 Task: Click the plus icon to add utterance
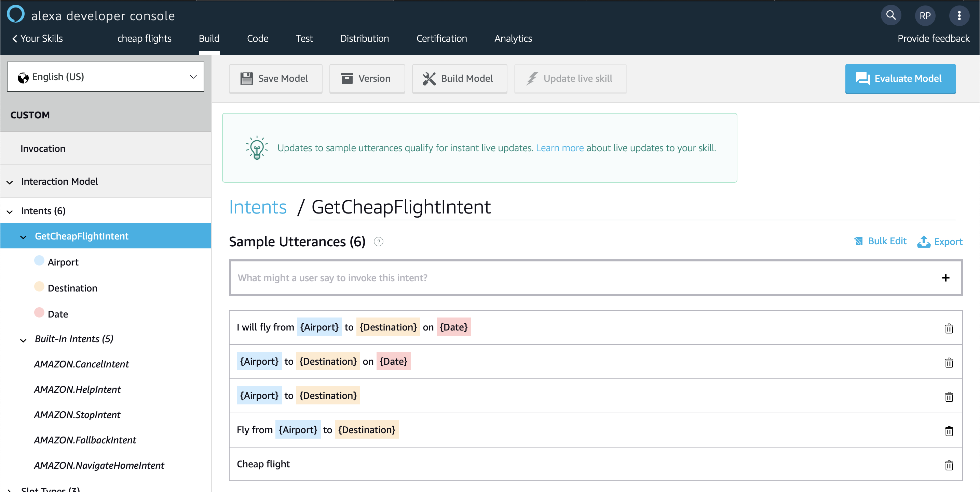tap(945, 278)
